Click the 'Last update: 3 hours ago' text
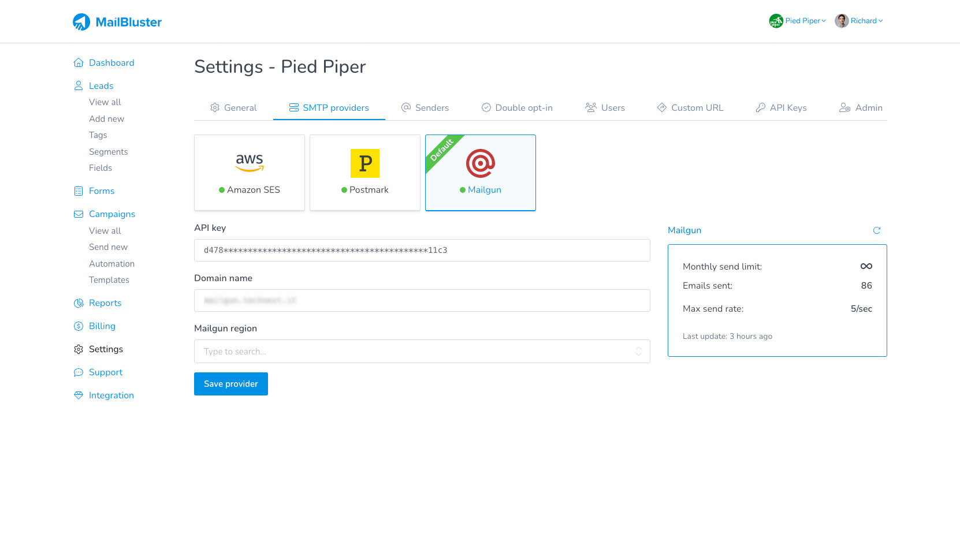 coord(727,336)
